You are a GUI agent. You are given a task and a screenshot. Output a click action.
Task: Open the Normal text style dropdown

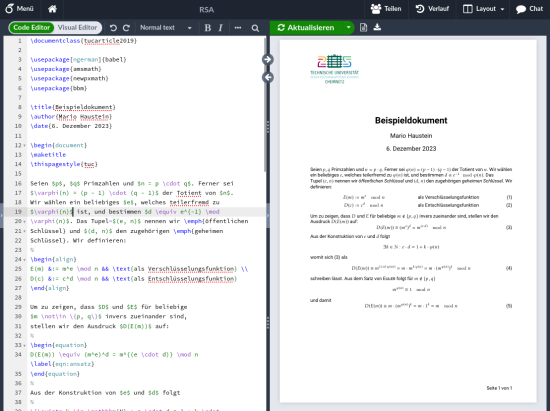pyautogui.click(x=166, y=28)
